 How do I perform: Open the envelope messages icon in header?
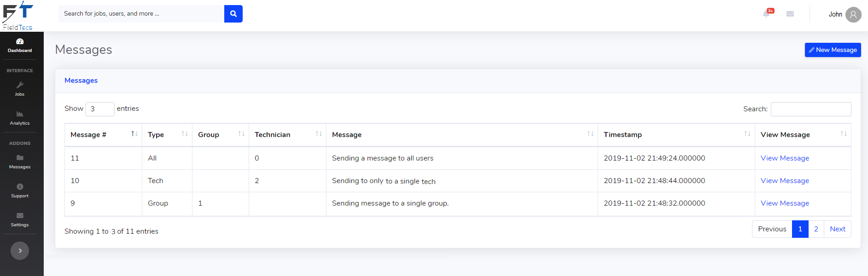(x=790, y=14)
